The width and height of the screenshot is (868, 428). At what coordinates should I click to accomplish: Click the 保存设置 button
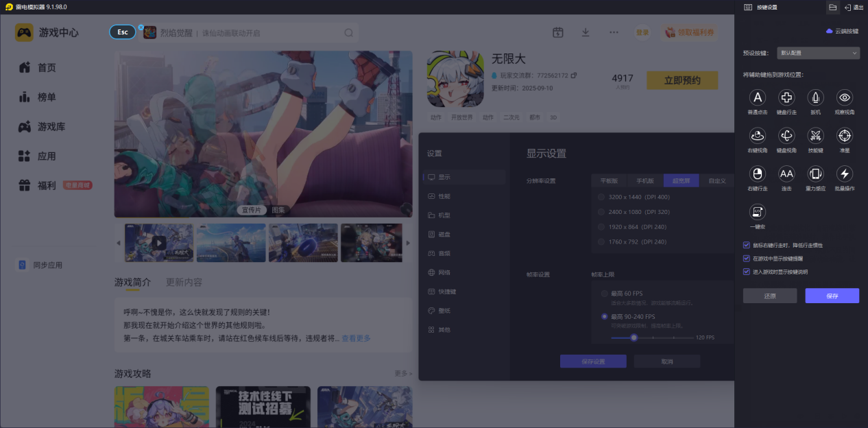pyautogui.click(x=593, y=361)
